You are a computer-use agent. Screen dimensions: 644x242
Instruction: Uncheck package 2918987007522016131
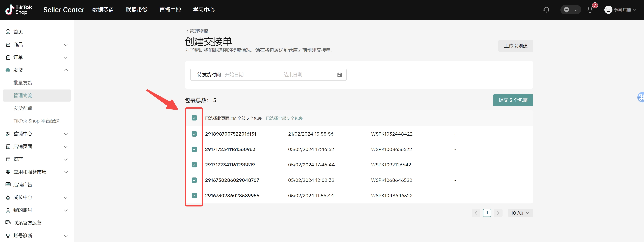pos(194,134)
